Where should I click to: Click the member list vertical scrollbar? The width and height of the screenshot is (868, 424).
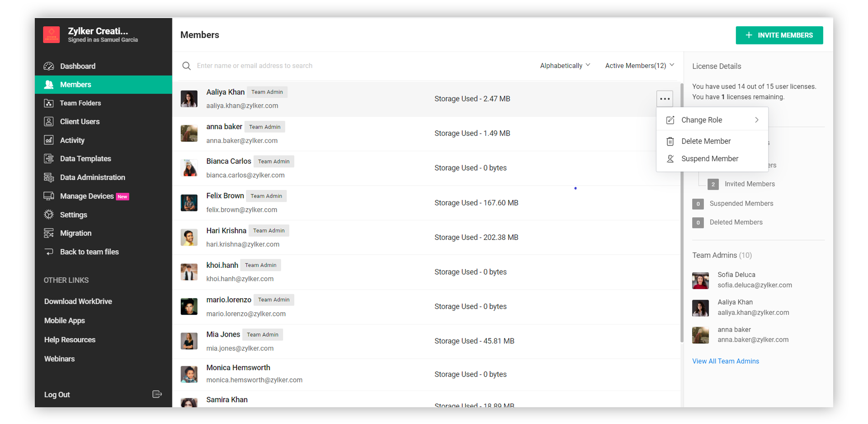[681, 213]
